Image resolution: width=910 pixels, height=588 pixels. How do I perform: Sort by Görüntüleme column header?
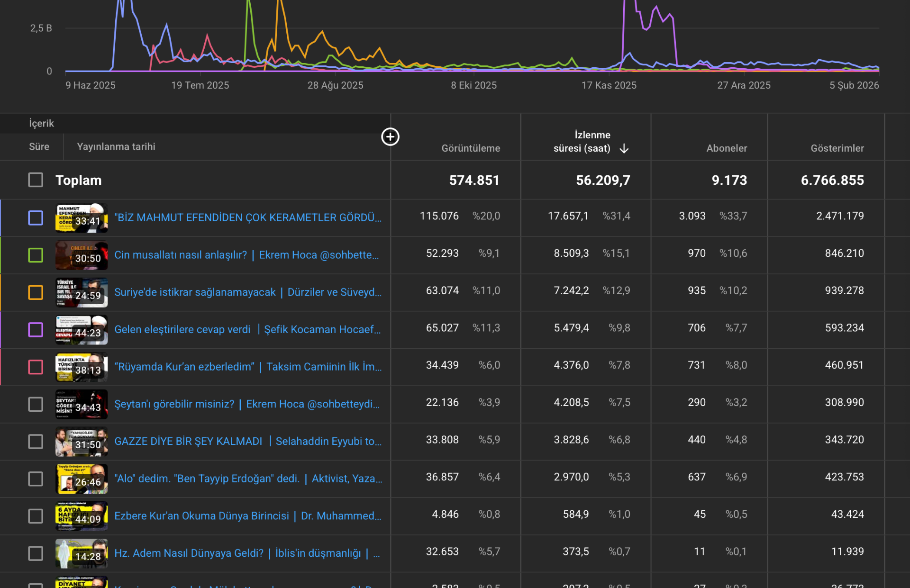coord(470,148)
